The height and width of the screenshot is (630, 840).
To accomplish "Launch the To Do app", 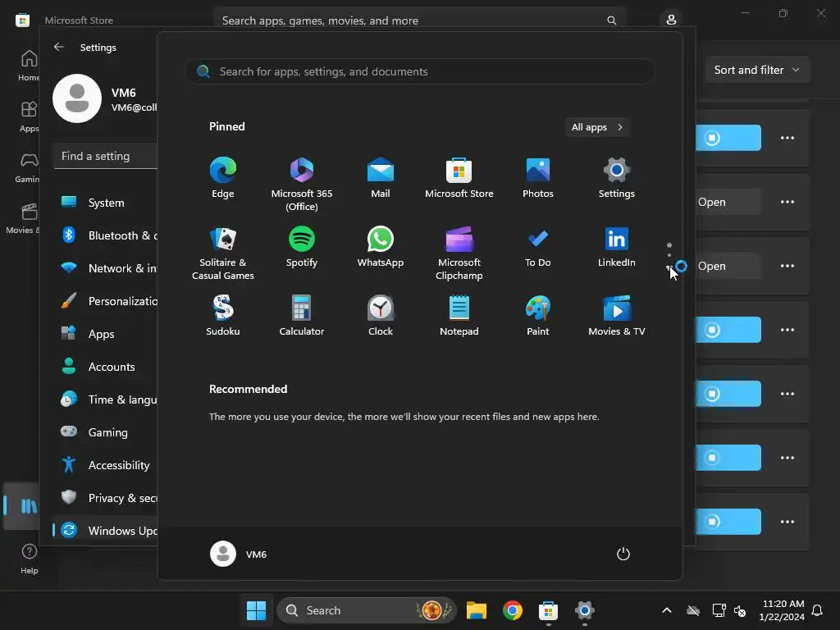I will pyautogui.click(x=538, y=247).
